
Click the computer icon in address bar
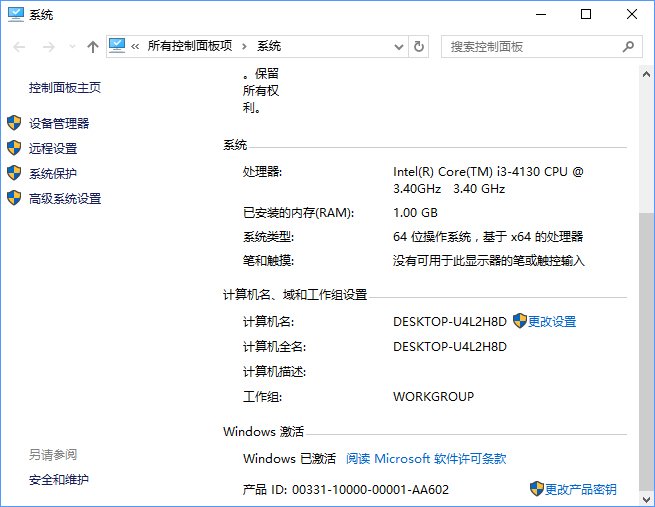pos(118,46)
